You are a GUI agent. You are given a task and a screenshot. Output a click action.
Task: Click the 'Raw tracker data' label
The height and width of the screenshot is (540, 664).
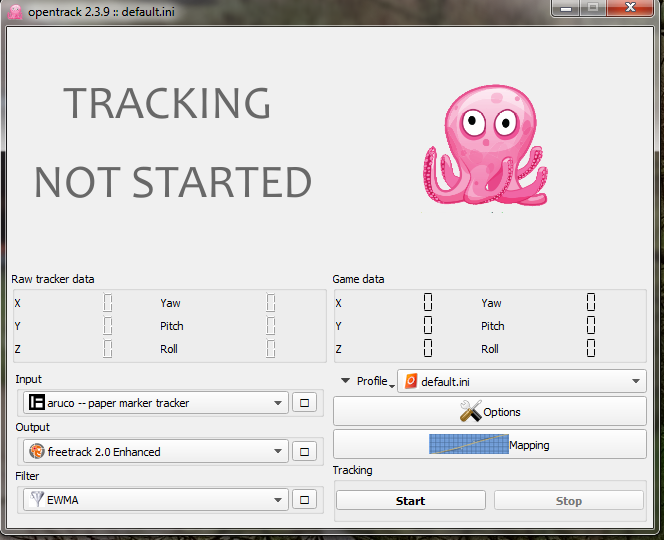(x=53, y=279)
